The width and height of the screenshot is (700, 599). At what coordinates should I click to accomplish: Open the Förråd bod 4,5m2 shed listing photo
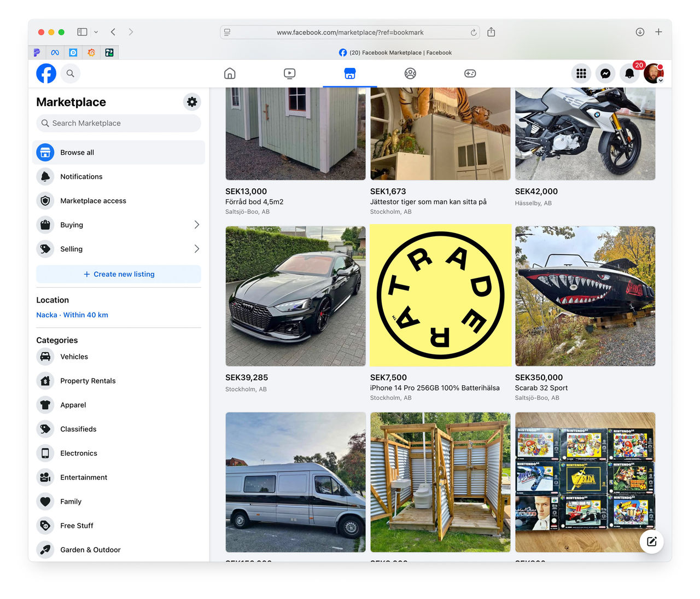[295, 133]
